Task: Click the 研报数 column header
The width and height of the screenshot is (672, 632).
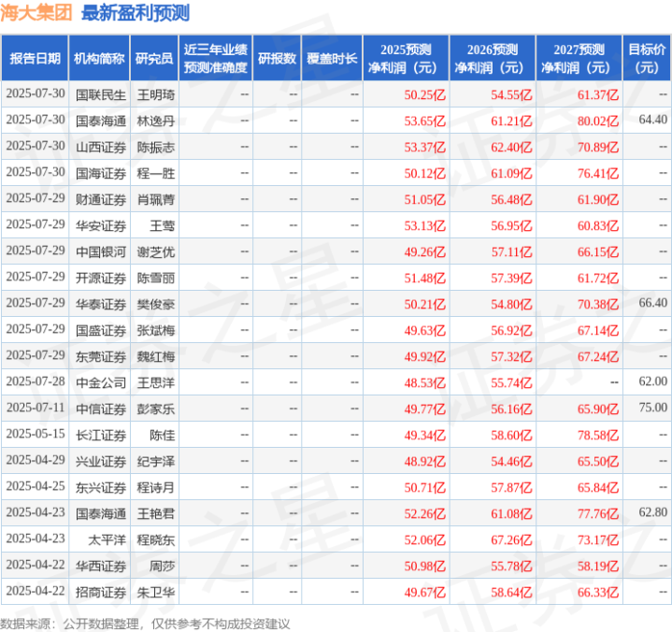Action: pyautogui.click(x=277, y=58)
